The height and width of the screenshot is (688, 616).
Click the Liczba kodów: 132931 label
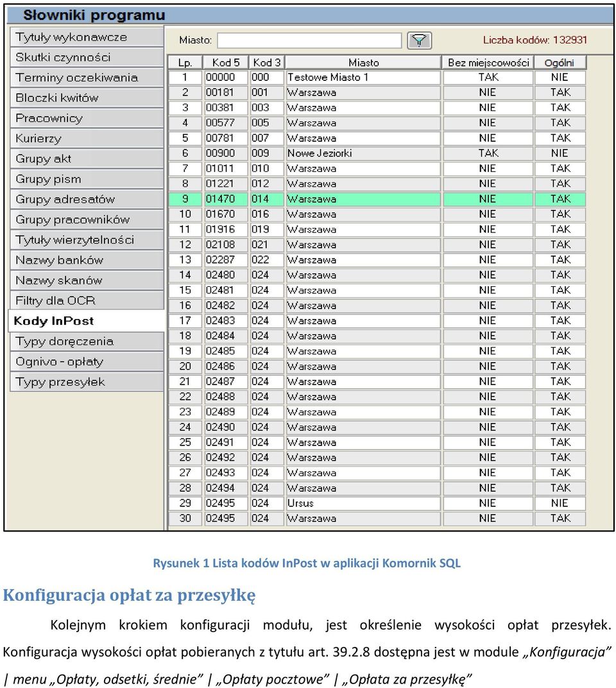[x=535, y=40]
